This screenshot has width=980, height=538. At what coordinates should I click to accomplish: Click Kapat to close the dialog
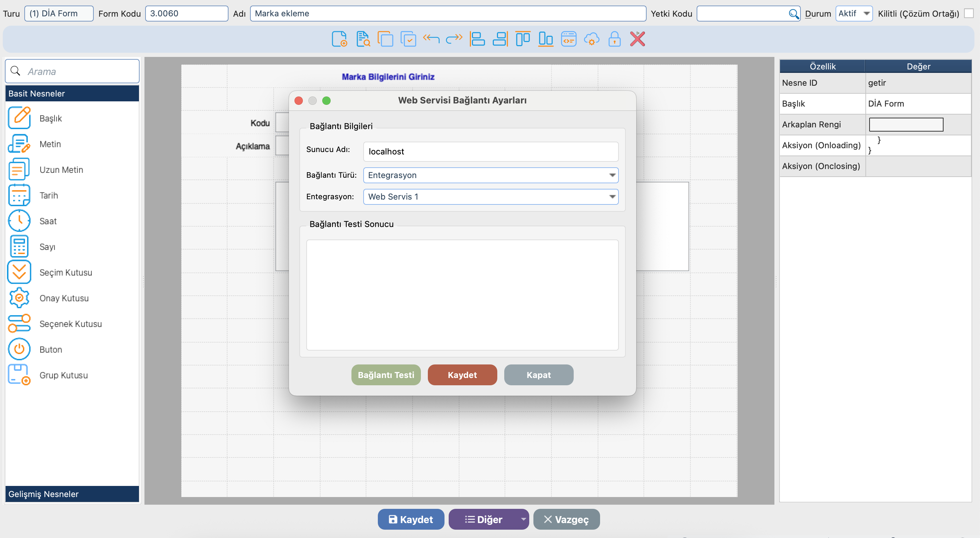pos(538,375)
